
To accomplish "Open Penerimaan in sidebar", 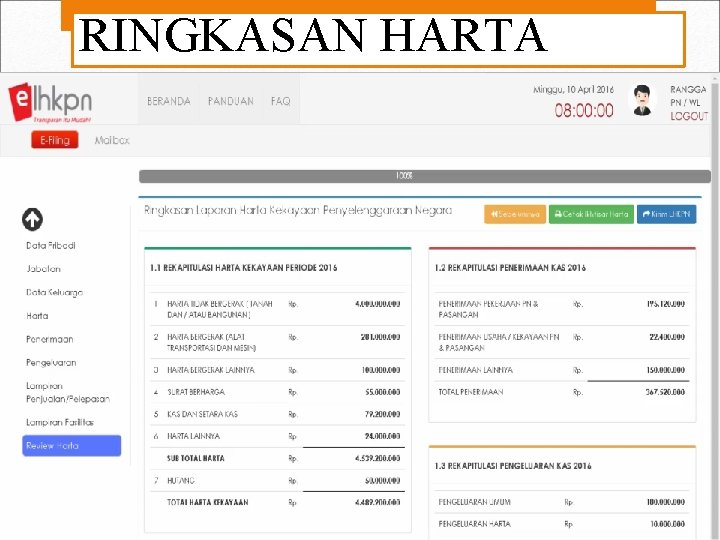I will tap(50, 339).
